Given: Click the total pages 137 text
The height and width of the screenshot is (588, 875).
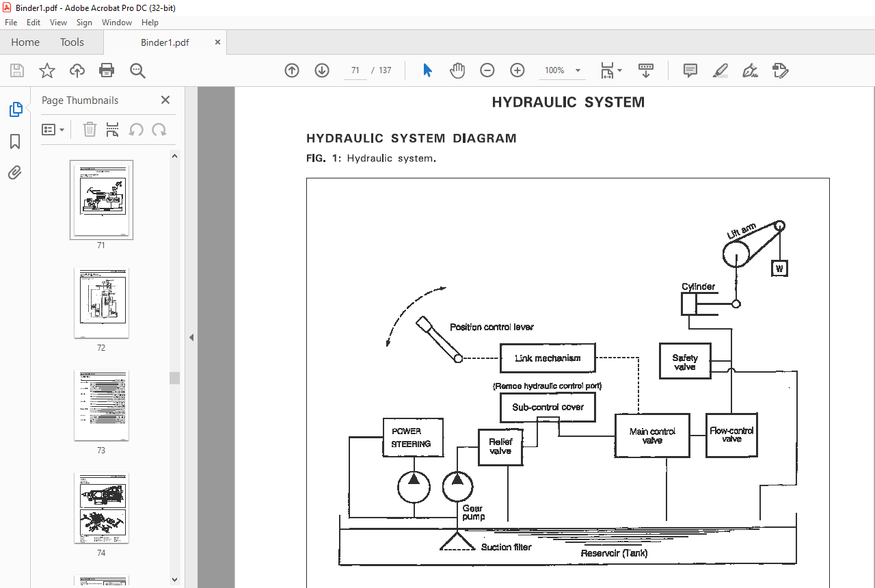Looking at the screenshot, I should point(385,70).
